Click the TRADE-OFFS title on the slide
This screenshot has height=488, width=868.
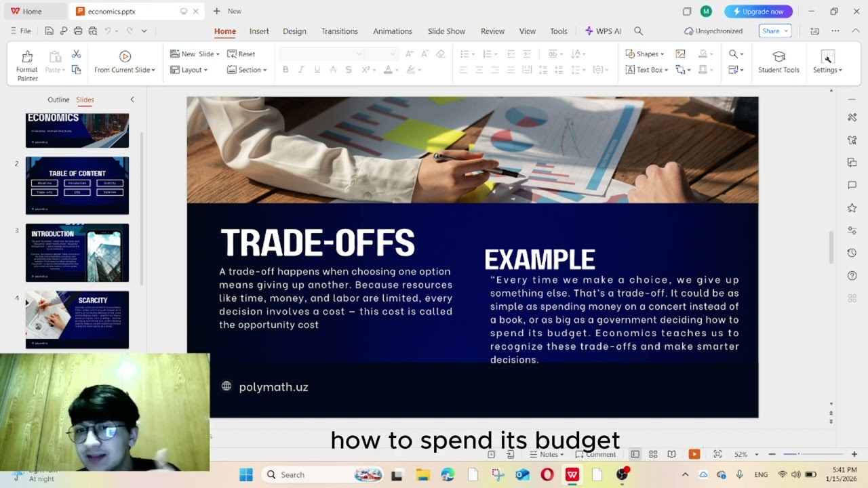(x=317, y=243)
